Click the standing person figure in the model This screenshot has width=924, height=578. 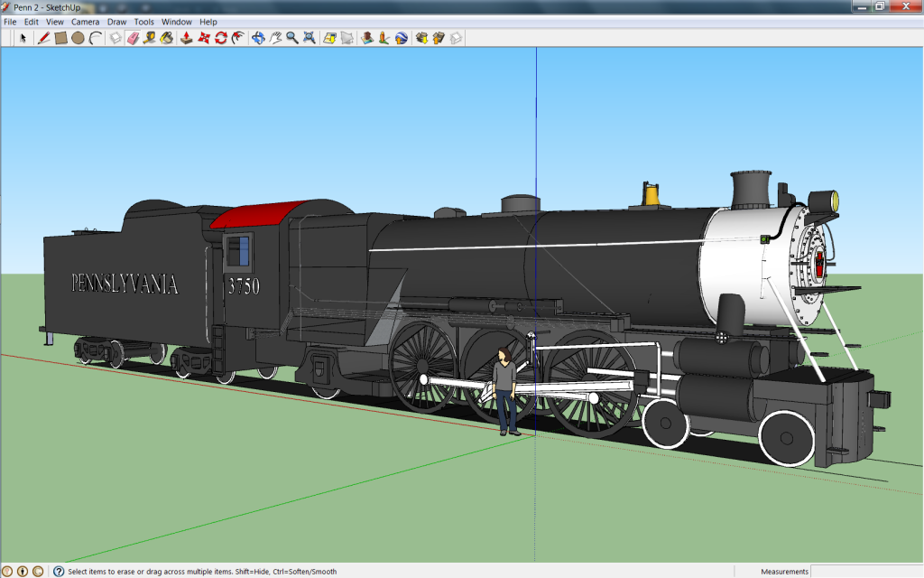[x=505, y=392]
